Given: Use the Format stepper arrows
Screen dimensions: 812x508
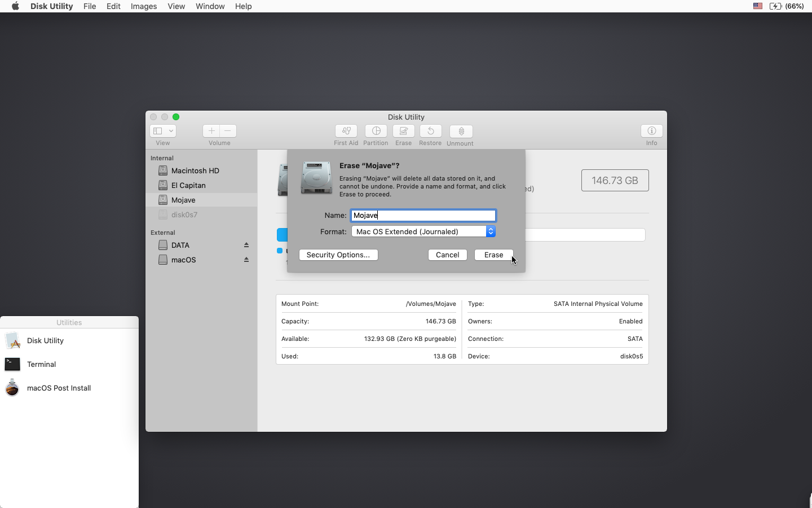Looking at the screenshot, I should click(x=490, y=231).
